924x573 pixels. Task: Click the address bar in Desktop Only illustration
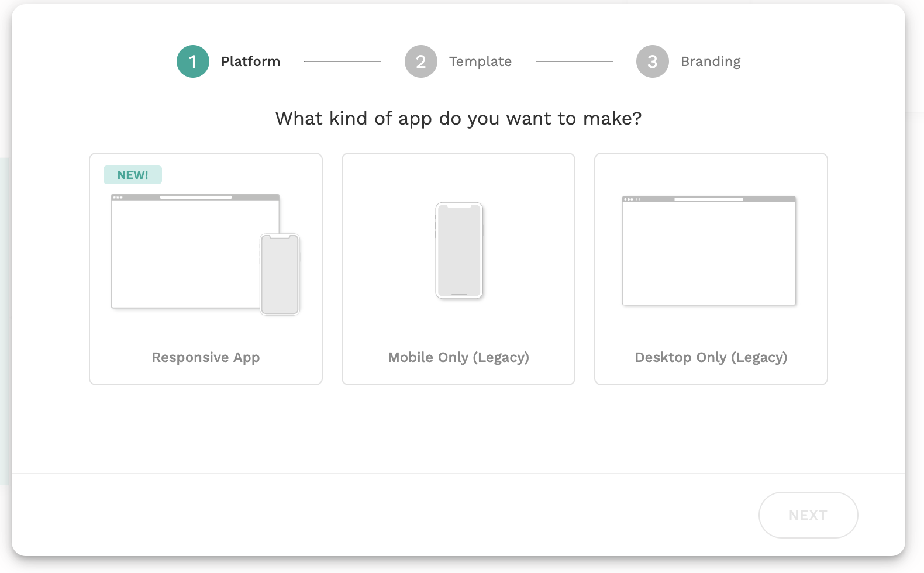coord(709,199)
